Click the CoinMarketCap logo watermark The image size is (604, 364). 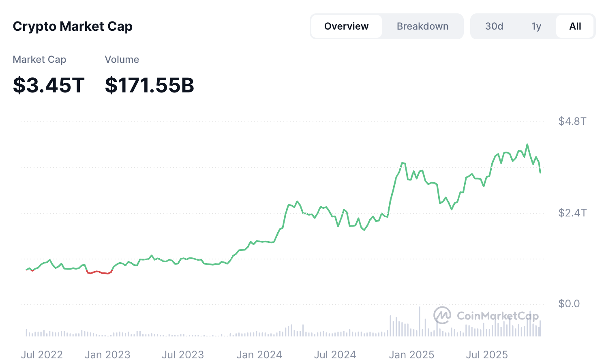click(442, 316)
